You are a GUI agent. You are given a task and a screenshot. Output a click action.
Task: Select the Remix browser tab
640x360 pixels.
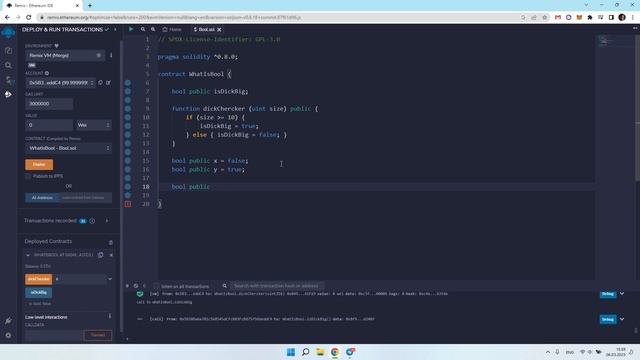(43, 6)
